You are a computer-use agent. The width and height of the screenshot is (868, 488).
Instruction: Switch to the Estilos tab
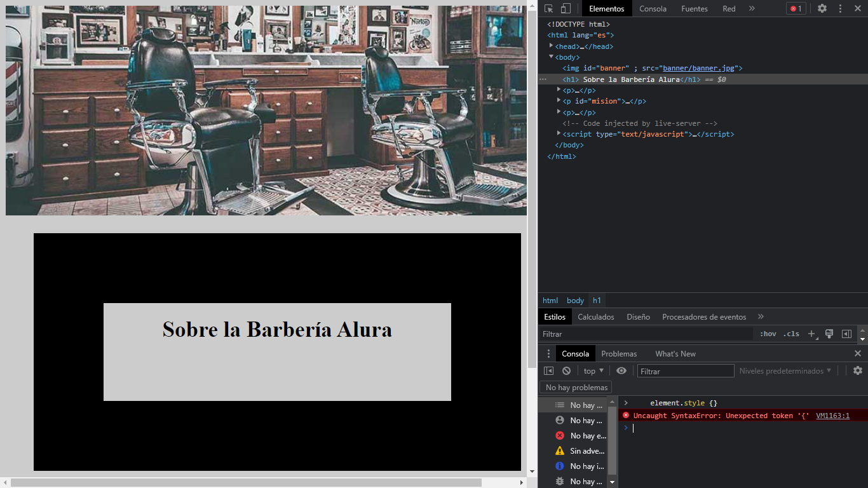555,316
